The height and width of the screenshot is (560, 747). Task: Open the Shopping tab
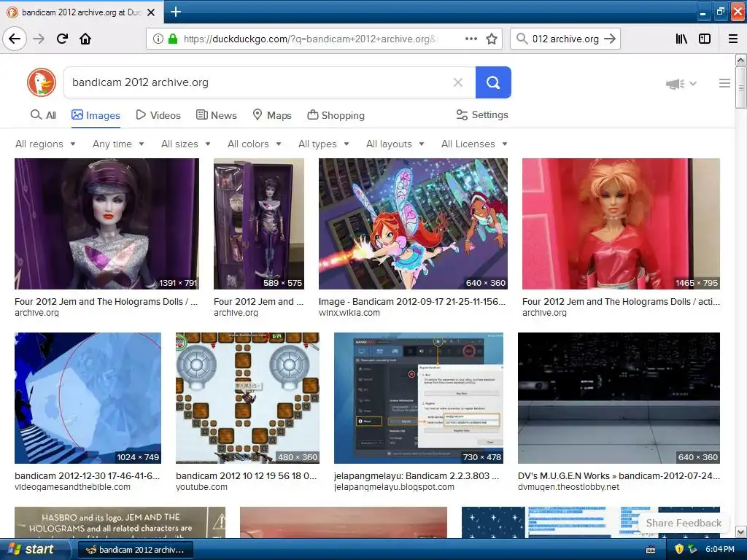336,115
